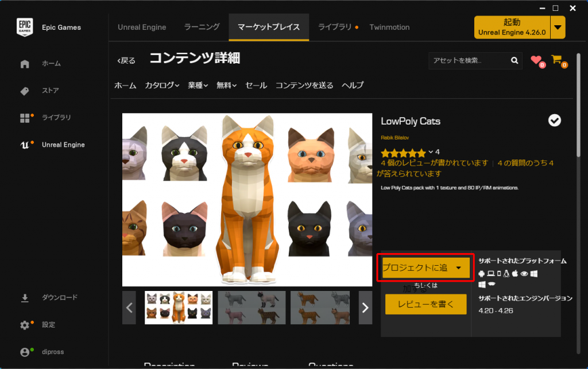Open the wishlist heart icon

tap(536, 60)
